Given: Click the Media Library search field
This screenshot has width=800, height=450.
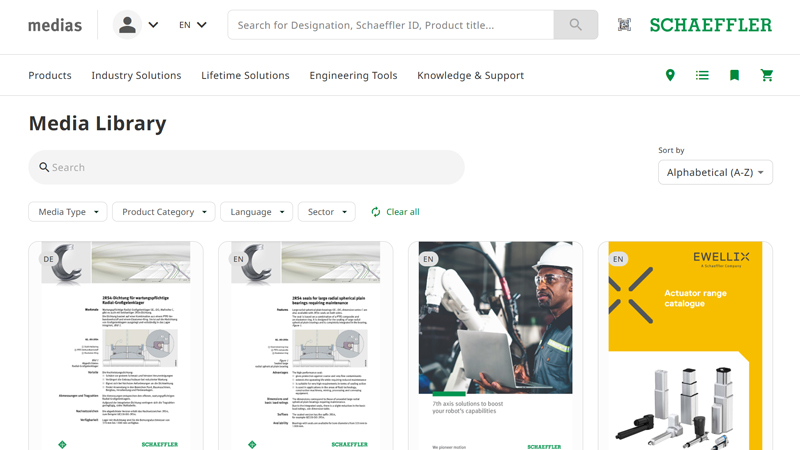Looking at the screenshot, I should tap(246, 167).
